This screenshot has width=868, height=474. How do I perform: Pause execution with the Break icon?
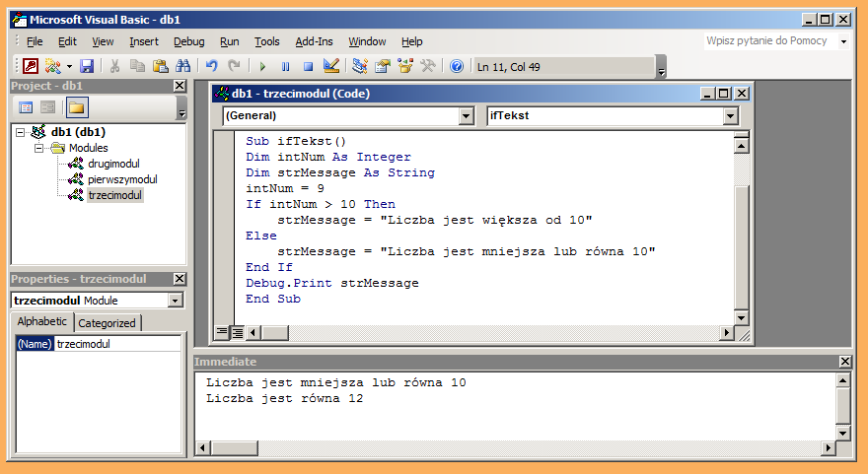286,66
